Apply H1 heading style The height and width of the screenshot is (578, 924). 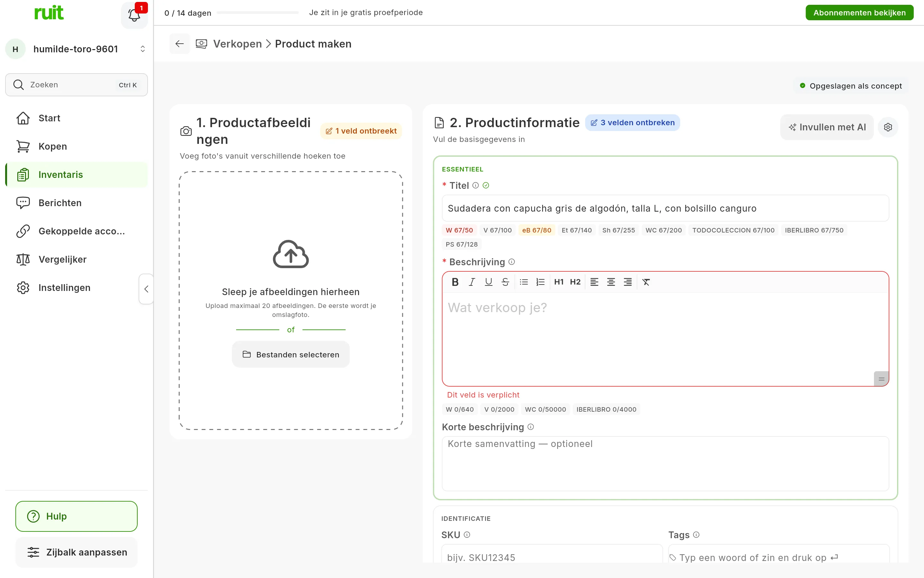click(x=559, y=282)
